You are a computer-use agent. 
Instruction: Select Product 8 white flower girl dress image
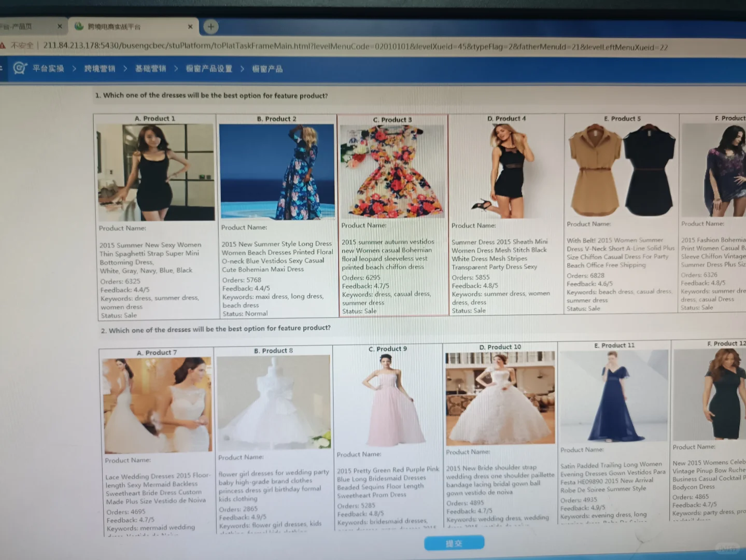(x=273, y=403)
